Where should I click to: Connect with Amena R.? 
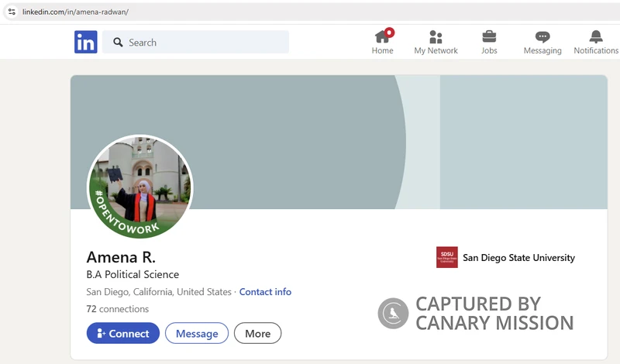[x=123, y=333]
